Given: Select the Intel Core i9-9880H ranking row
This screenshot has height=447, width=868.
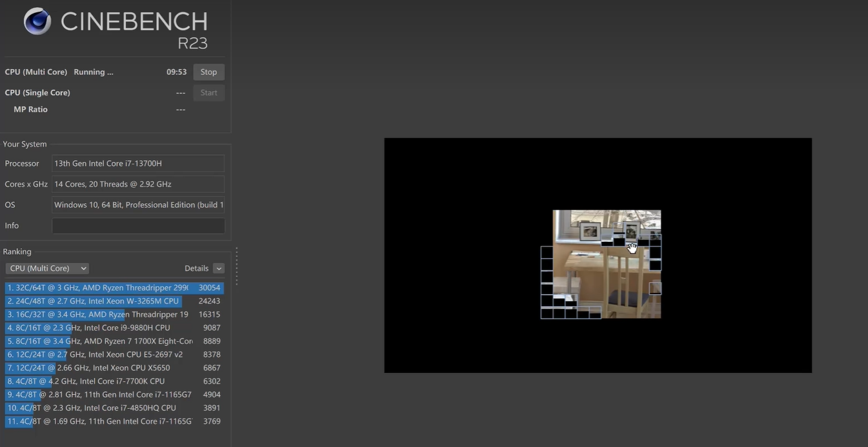Looking at the screenshot, I should tap(114, 328).
